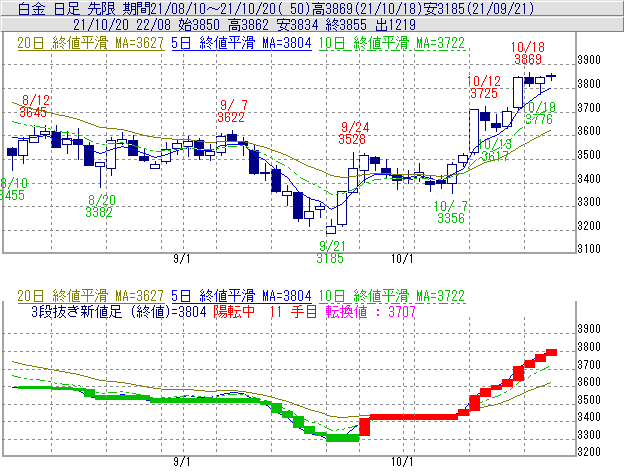Click the 10/13 low label 3617
Screen dimensions: 624x475
(x=495, y=156)
